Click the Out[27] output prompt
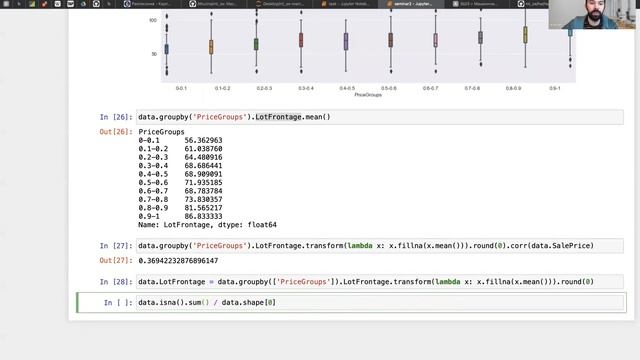The width and height of the screenshot is (640, 360). coord(116,260)
